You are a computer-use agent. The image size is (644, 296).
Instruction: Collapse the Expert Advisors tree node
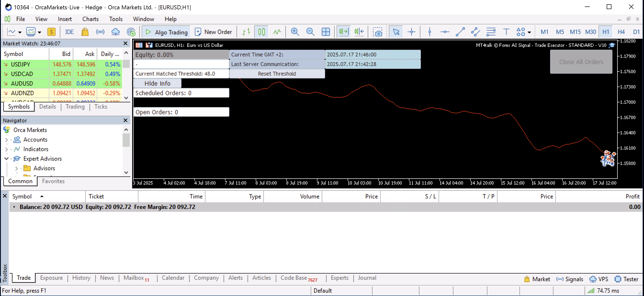coord(6,159)
